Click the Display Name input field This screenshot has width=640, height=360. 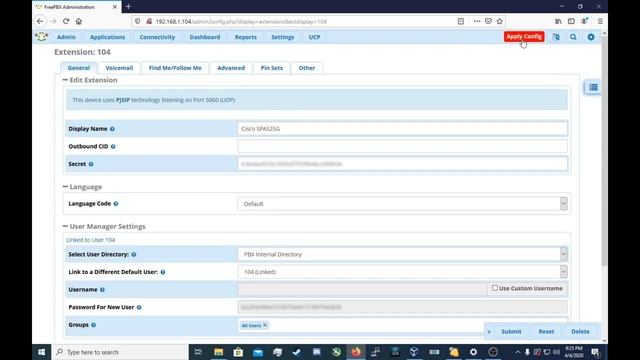click(402, 129)
